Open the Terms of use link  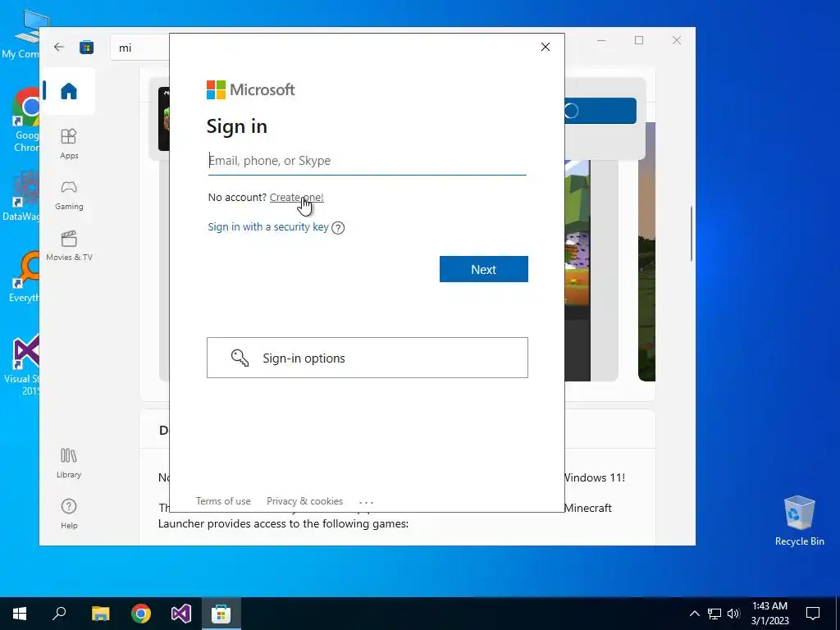coord(223,501)
